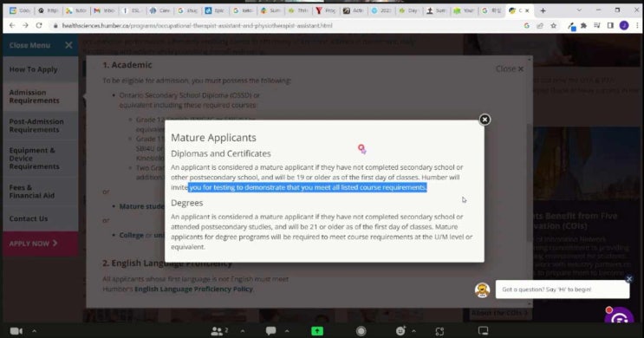Click the Degrees subheading in popup
This screenshot has height=338, width=644.
187,203
